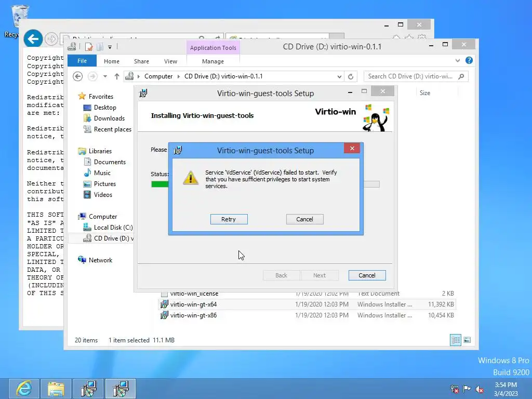Viewport: 532px width, 399px height.
Task: Click the forward arrow in Internet Explorer window
Action: tap(51, 39)
